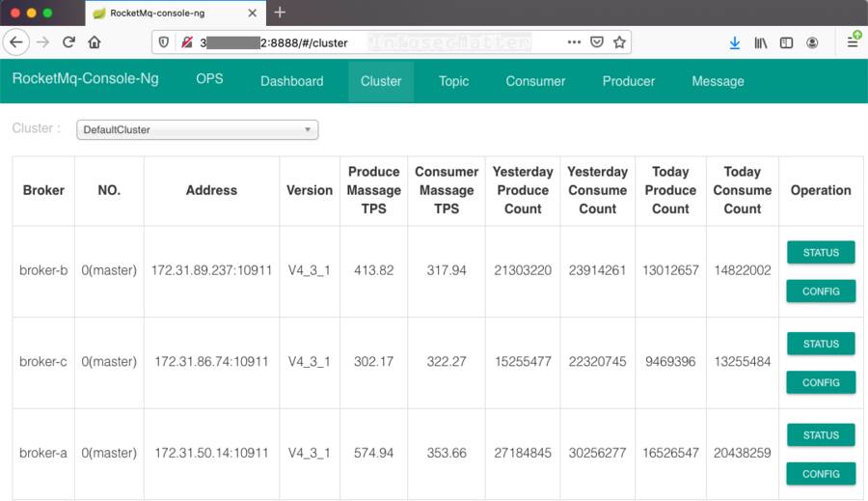The height and width of the screenshot is (501, 868).
Task: Select the RocketMq-console-ng browser tab
Action: [x=176, y=13]
